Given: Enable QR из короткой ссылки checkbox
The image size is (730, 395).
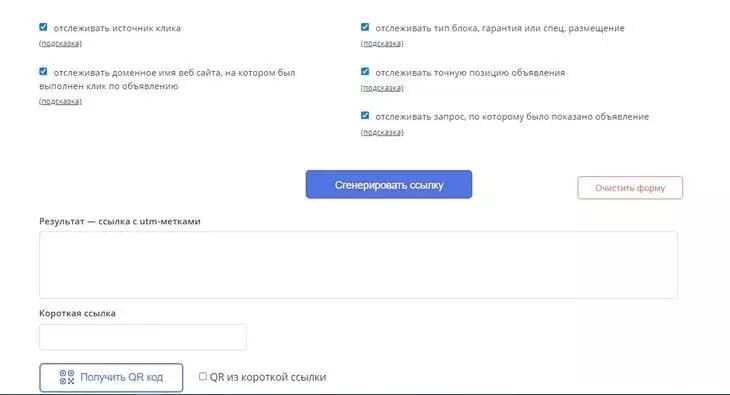Looking at the screenshot, I should pos(203,376).
